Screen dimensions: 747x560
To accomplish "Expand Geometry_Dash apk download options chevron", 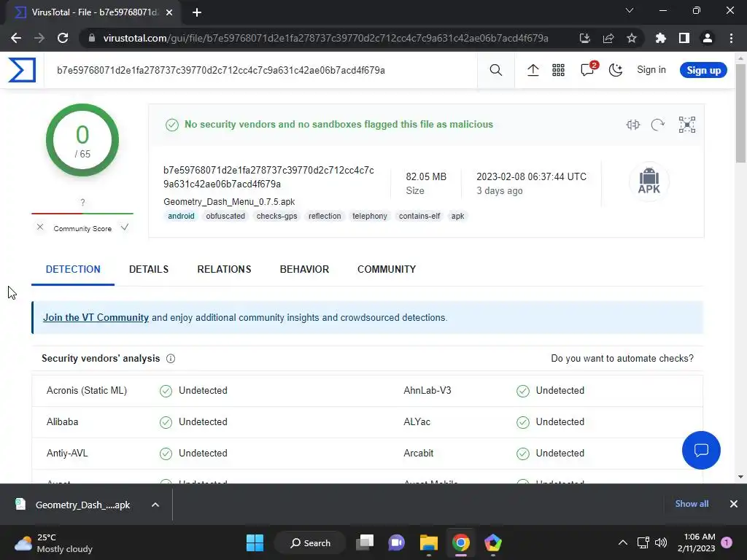I will [155, 505].
